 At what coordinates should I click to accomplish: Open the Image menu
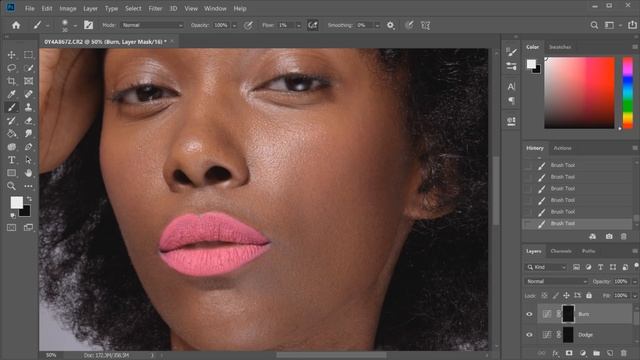[x=68, y=8]
